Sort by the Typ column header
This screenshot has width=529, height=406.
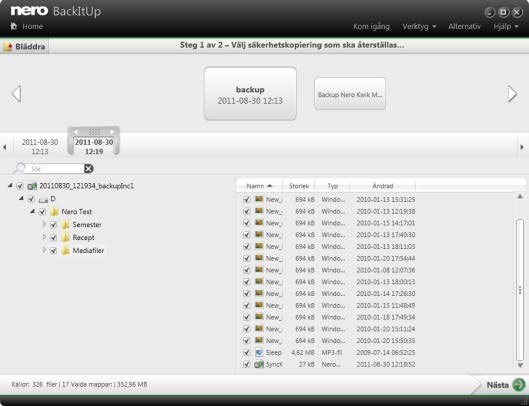pos(333,186)
